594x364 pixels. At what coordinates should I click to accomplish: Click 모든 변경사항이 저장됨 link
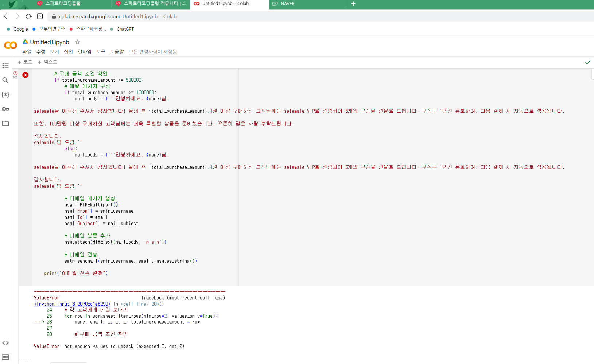click(x=153, y=52)
